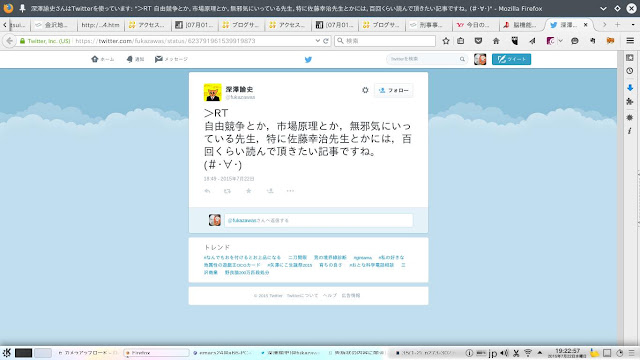Switch to the 金沢地... tab
Screen dimensions: 640x360
pos(53,25)
